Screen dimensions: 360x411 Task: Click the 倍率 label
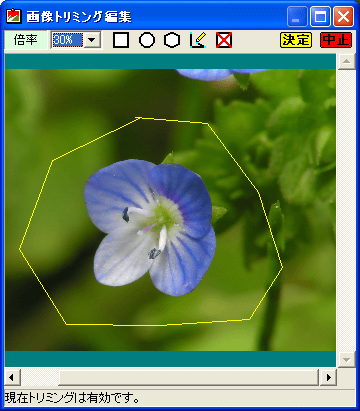coord(25,40)
